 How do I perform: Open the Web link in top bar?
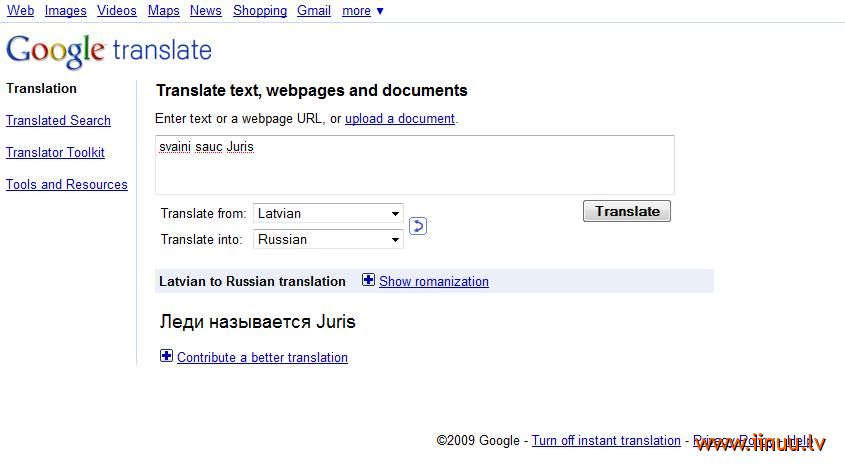[20, 10]
